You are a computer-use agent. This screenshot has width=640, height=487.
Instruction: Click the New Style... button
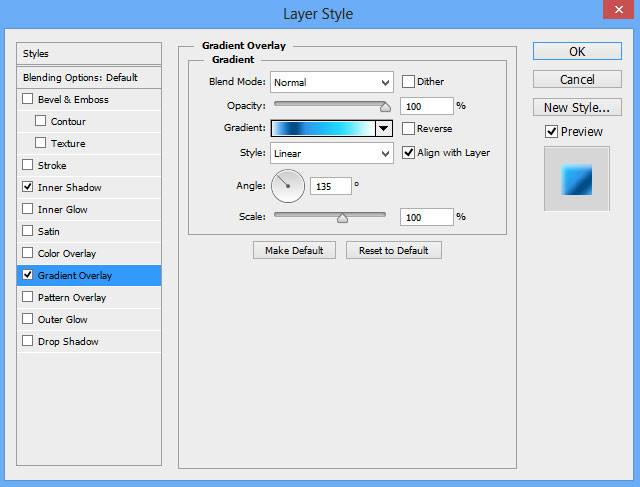(577, 107)
